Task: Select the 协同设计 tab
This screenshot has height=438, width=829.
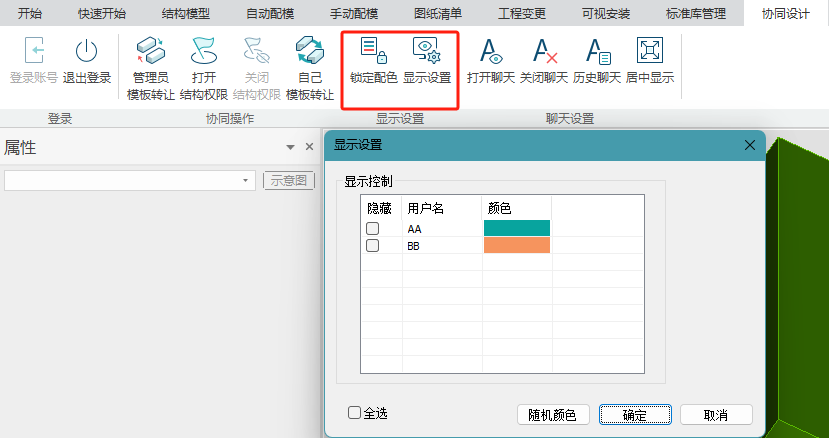Action: 786,13
